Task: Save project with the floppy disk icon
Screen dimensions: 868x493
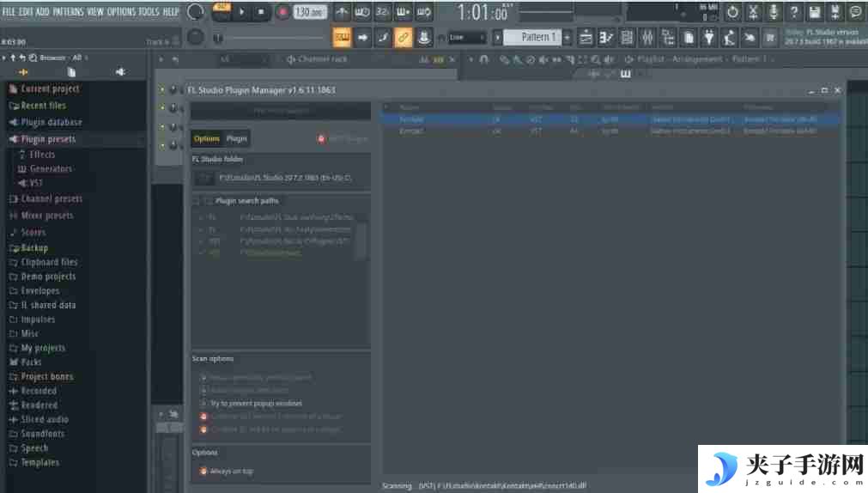Action: click(x=814, y=12)
